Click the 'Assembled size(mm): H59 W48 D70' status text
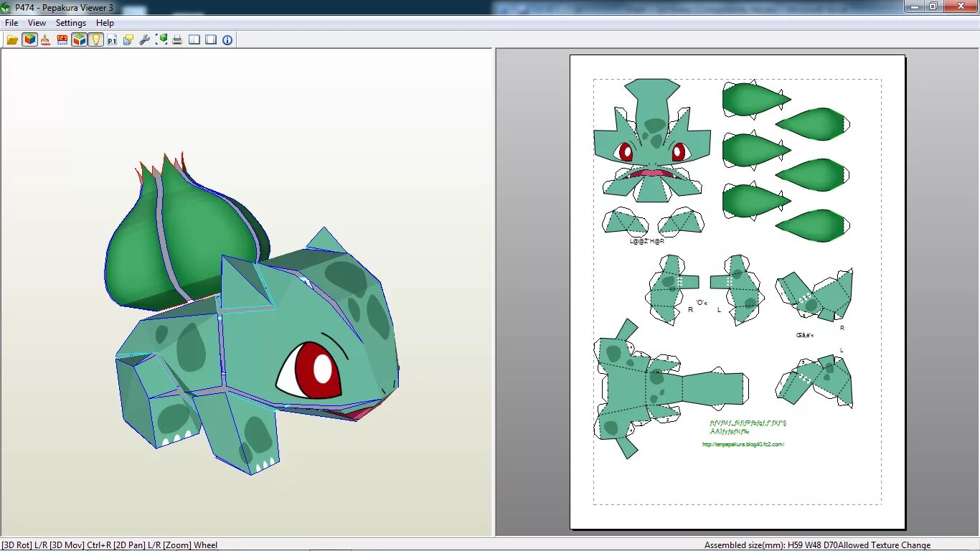980x551 pixels. (x=771, y=545)
